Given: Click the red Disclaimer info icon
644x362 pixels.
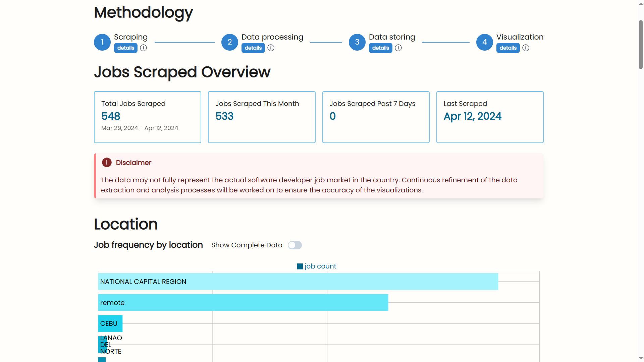Looking at the screenshot, I should (x=107, y=163).
